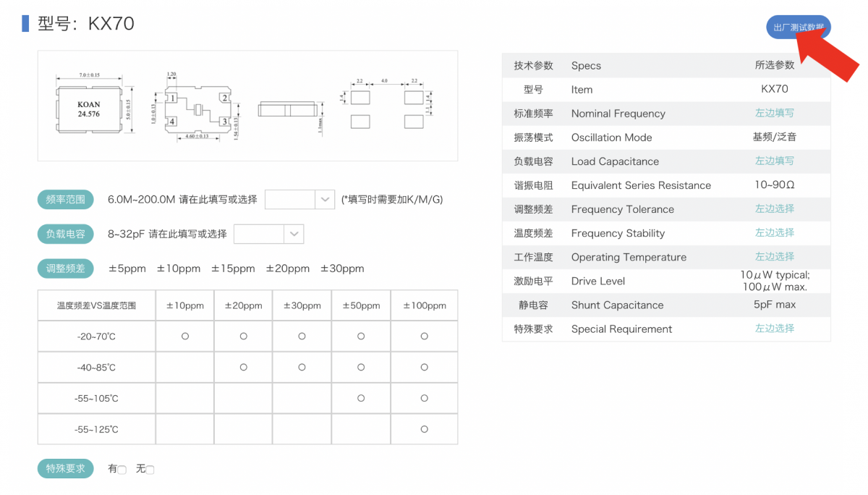This screenshot has width=868, height=495.
Task: Select ±100ppm circle in -55~125°C row
Action: pyautogui.click(x=424, y=429)
